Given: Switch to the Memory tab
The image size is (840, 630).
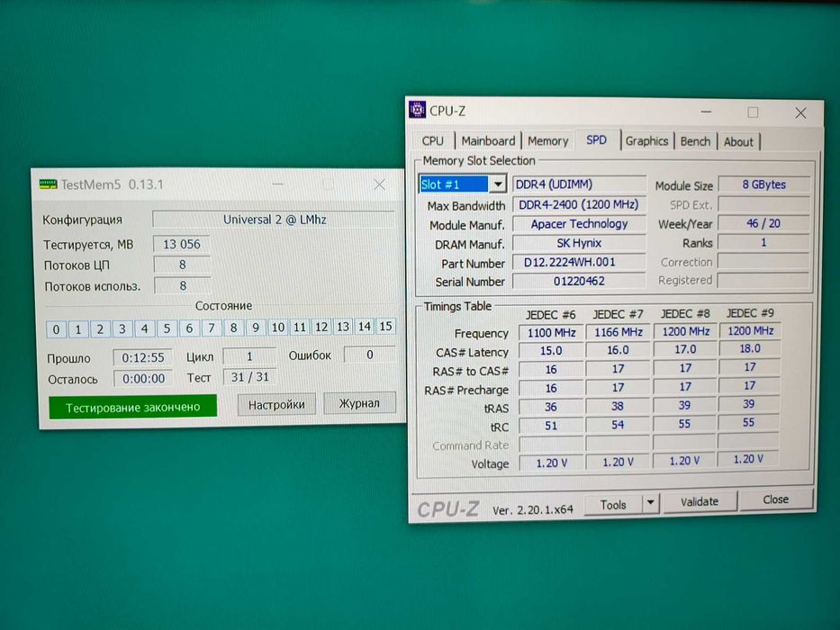Looking at the screenshot, I should [547, 141].
